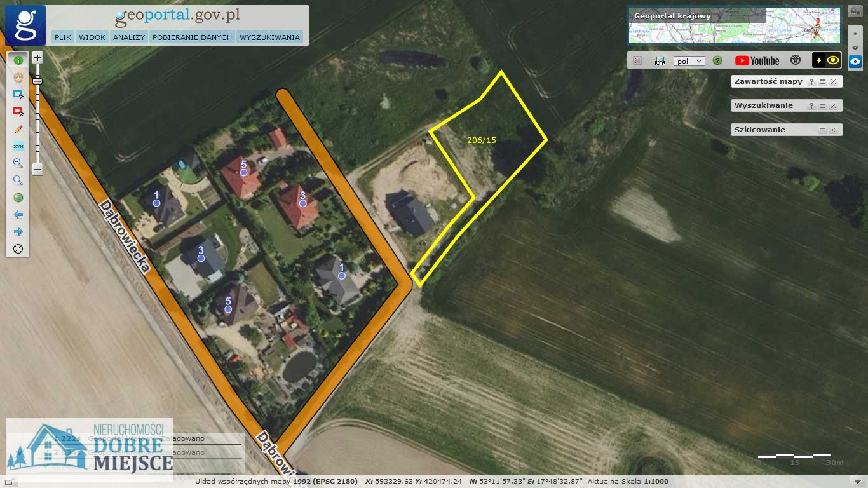Click the Wyszukiwanie panel title

coord(764,105)
